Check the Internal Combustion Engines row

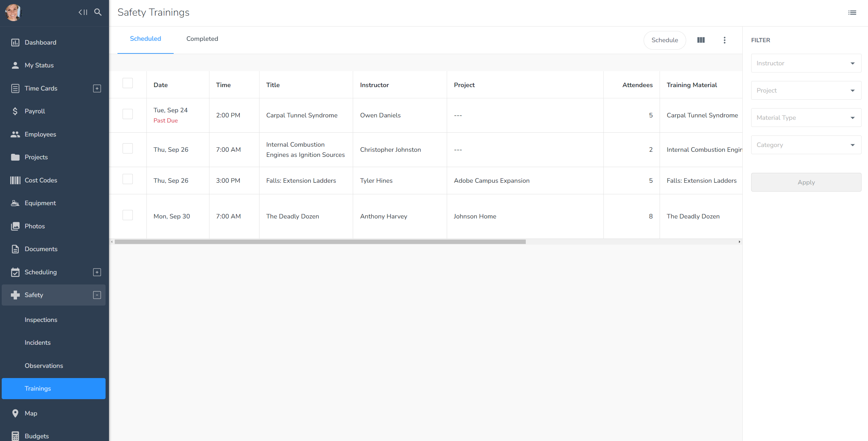[x=128, y=148]
